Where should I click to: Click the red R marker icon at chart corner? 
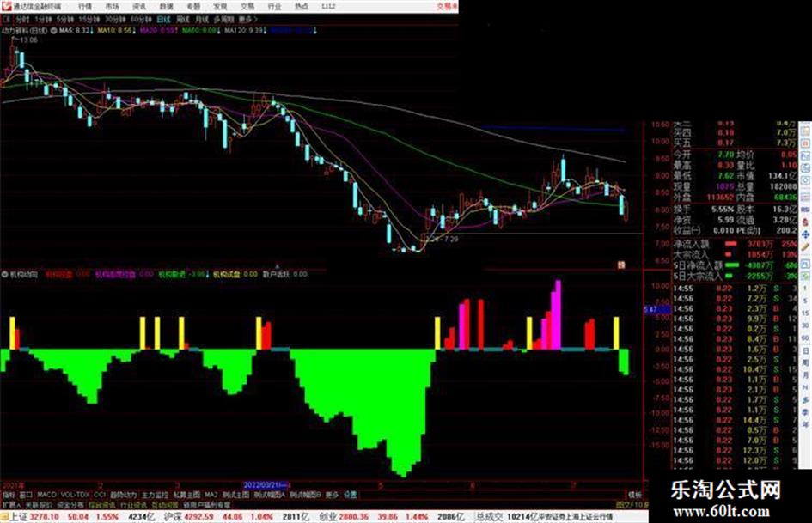pyautogui.click(x=621, y=265)
